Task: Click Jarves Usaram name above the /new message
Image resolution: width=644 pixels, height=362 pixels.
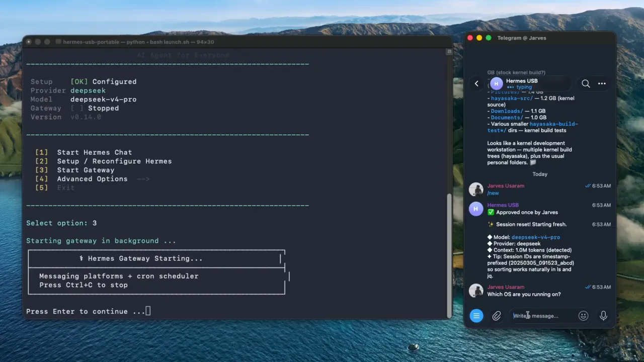Action: [506, 186]
